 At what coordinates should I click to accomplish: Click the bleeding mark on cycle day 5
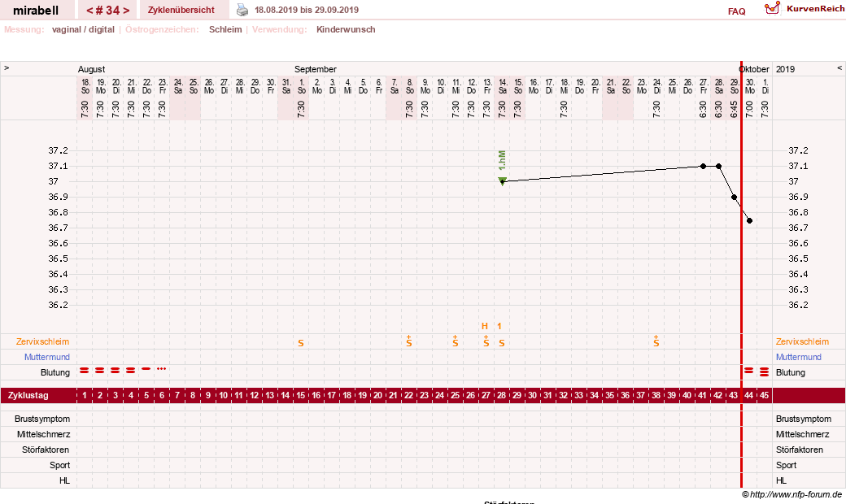[x=146, y=369]
